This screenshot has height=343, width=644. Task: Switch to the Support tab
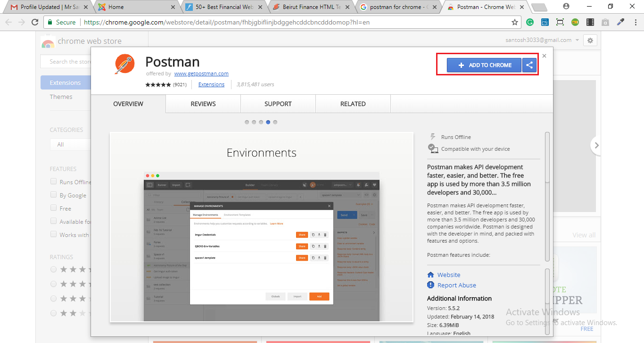tap(278, 104)
